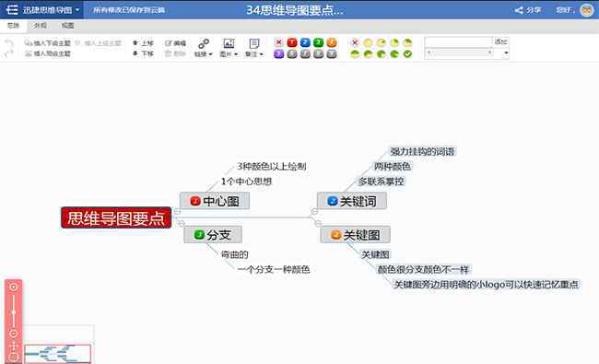Viewport: 599px width, 364px height.
Task: Click the 上移 move up button
Action: pos(143,43)
